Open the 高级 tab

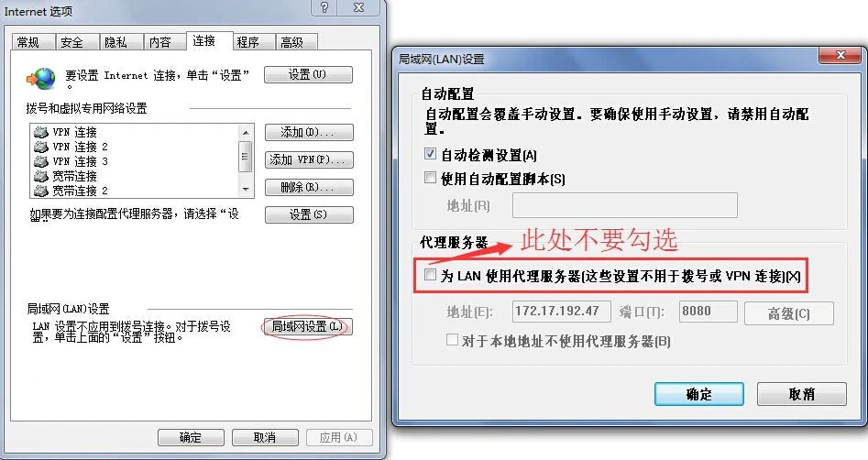point(291,42)
